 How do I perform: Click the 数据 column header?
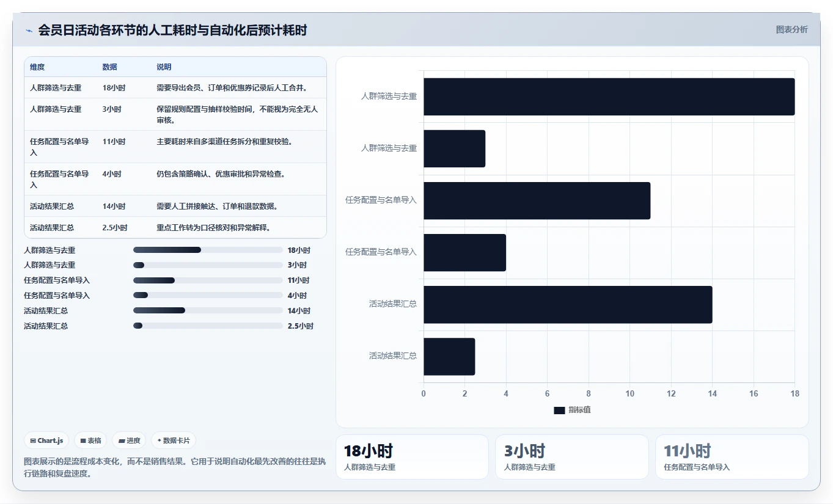click(110, 67)
